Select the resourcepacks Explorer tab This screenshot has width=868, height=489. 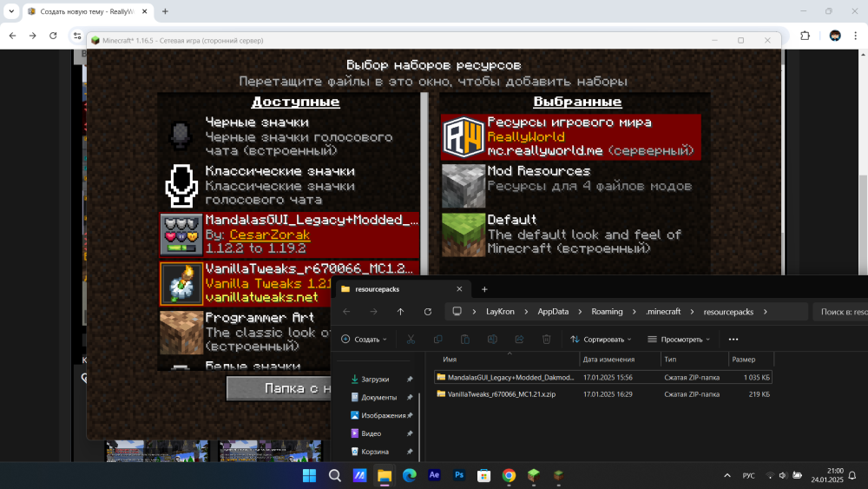(401, 289)
